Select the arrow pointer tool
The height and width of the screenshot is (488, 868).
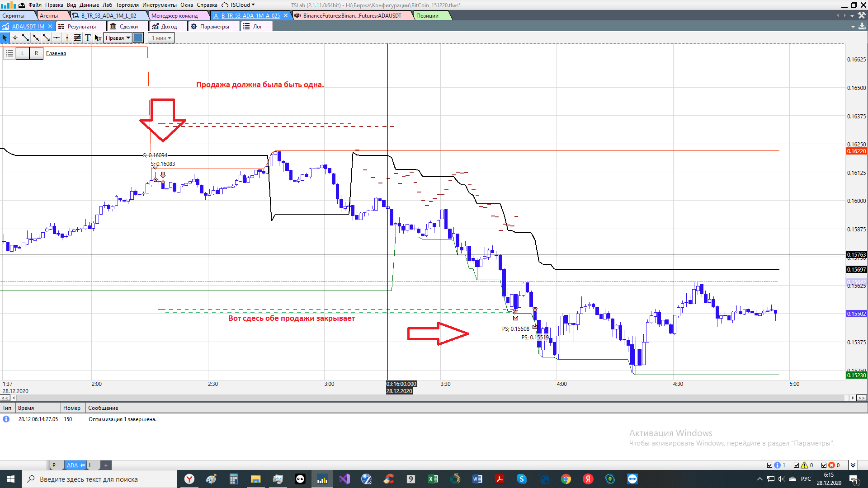(5, 38)
